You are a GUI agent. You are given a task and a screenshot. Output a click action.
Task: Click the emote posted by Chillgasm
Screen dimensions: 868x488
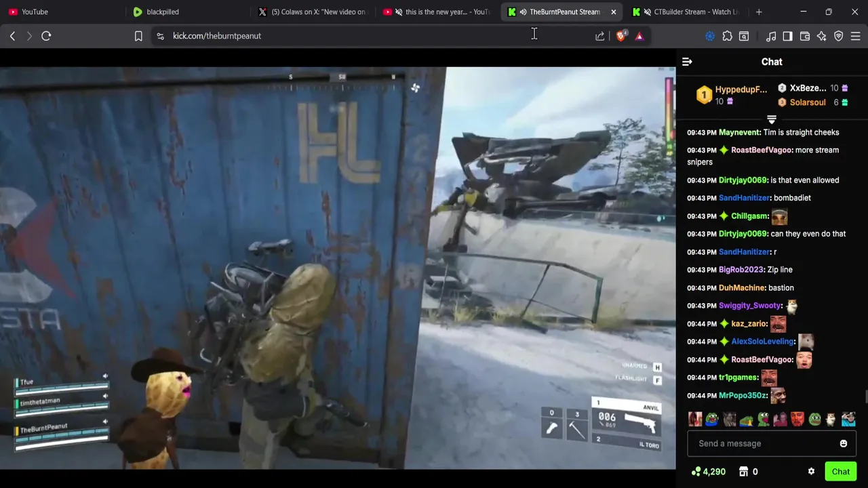coord(779,217)
